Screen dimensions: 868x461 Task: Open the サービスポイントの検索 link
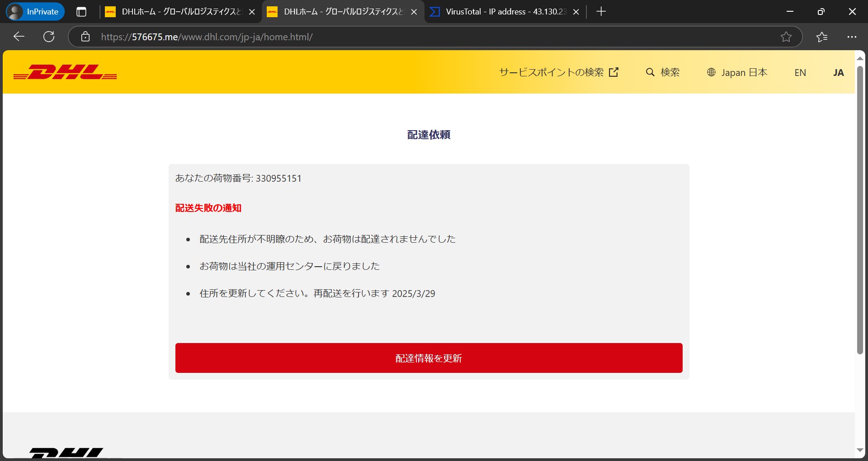point(559,72)
